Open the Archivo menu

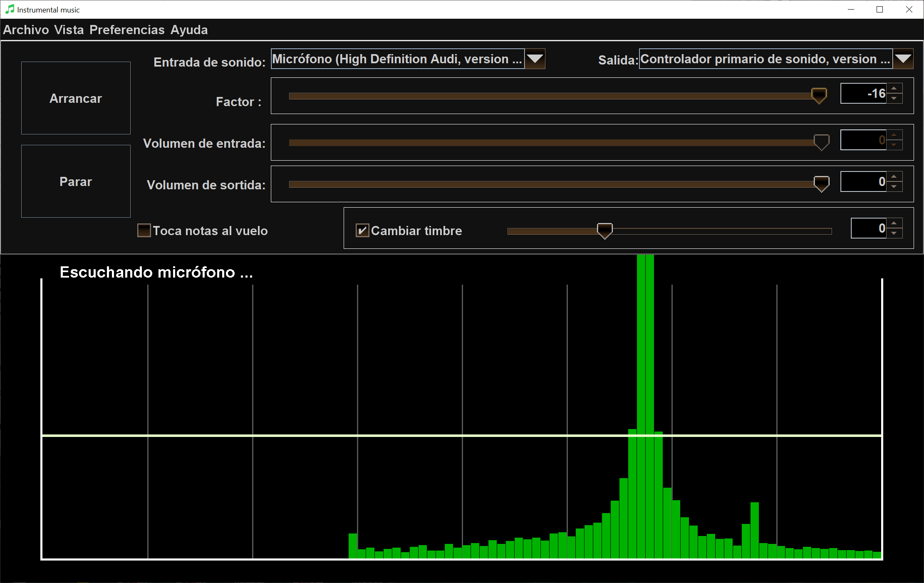(x=26, y=30)
